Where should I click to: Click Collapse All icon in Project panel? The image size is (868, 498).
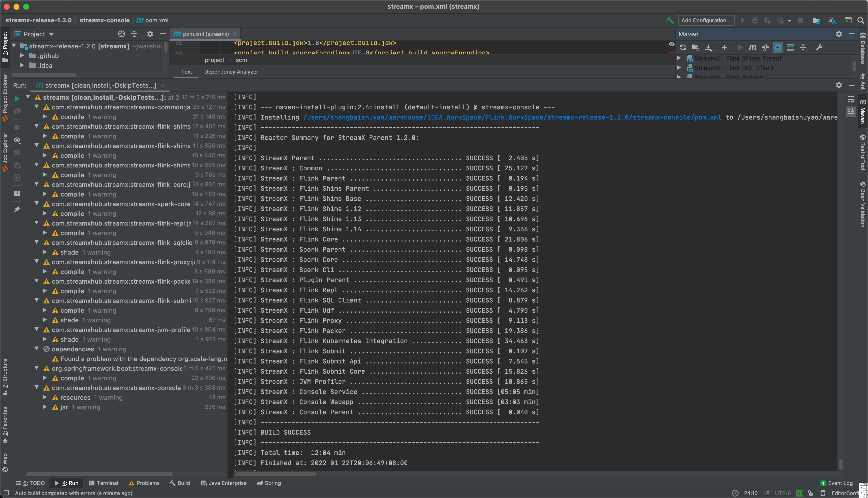click(x=134, y=34)
